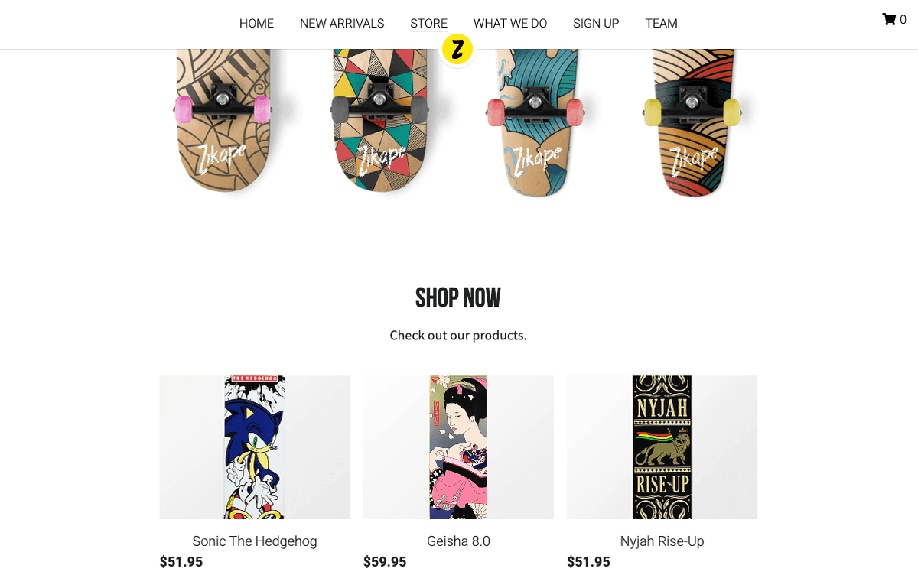Open the Sonic The Hedgehog deck image
Image resolution: width=918 pixels, height=588 pixels.
(x=255, y=447)
